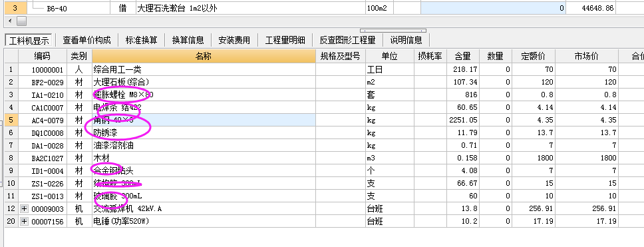
Task: Select the 合金钢钻头 name cell
Action: (204, 170)
